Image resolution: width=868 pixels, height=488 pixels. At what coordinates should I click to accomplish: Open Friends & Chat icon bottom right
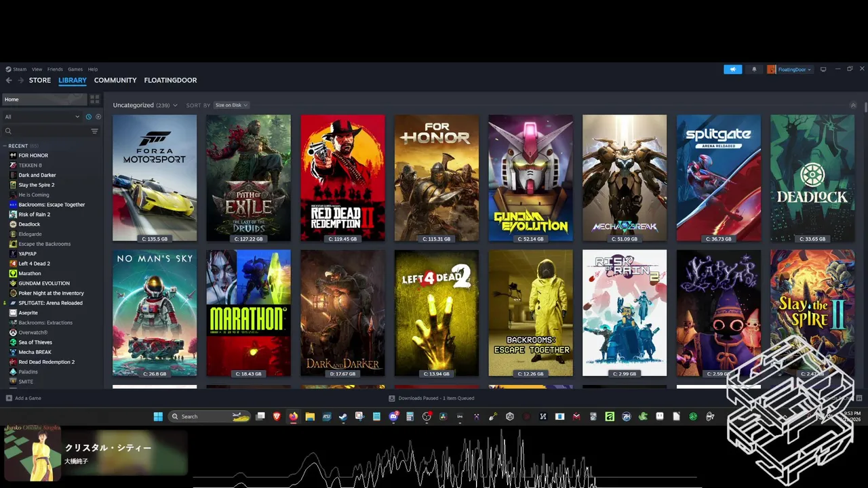pyautogui.click(x=859, y=398)
